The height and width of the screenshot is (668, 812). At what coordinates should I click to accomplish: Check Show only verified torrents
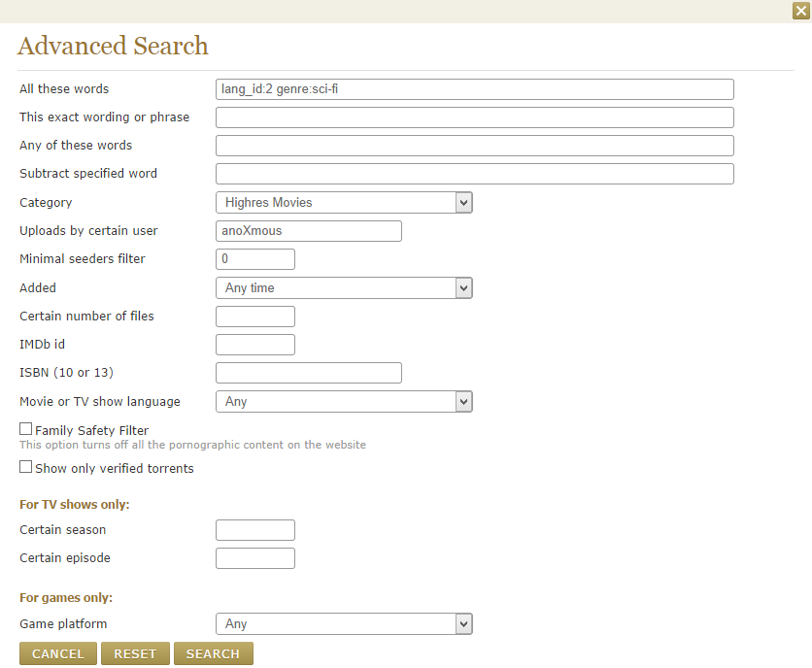25,467
